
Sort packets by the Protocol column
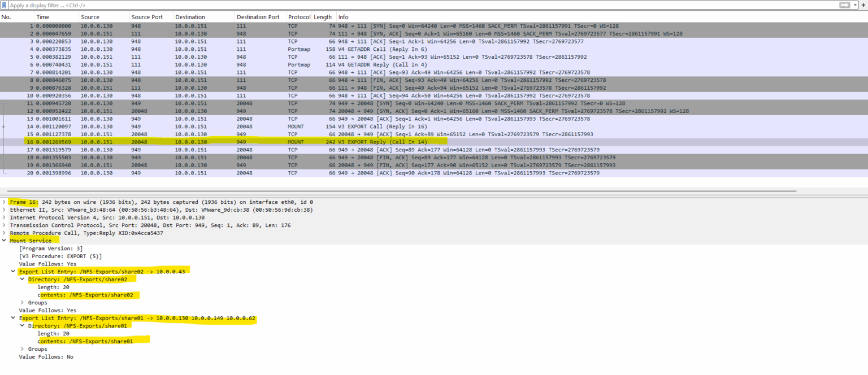299,16
